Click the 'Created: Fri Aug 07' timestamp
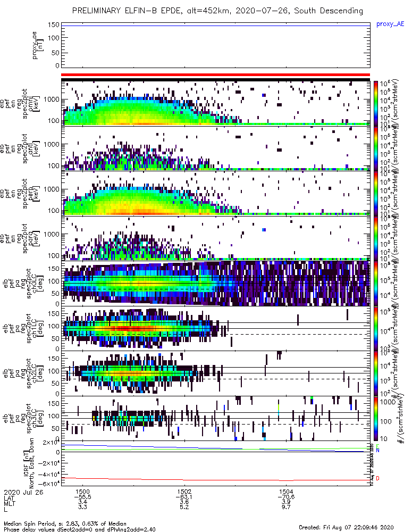This screenshot has height=532, width=412. 346,527
